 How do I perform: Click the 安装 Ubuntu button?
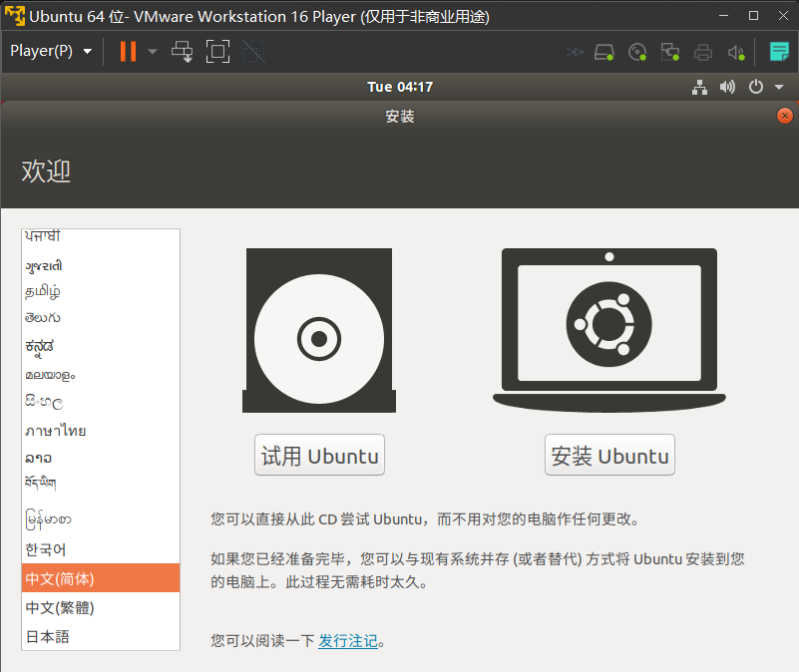click(x=609, y=457)
